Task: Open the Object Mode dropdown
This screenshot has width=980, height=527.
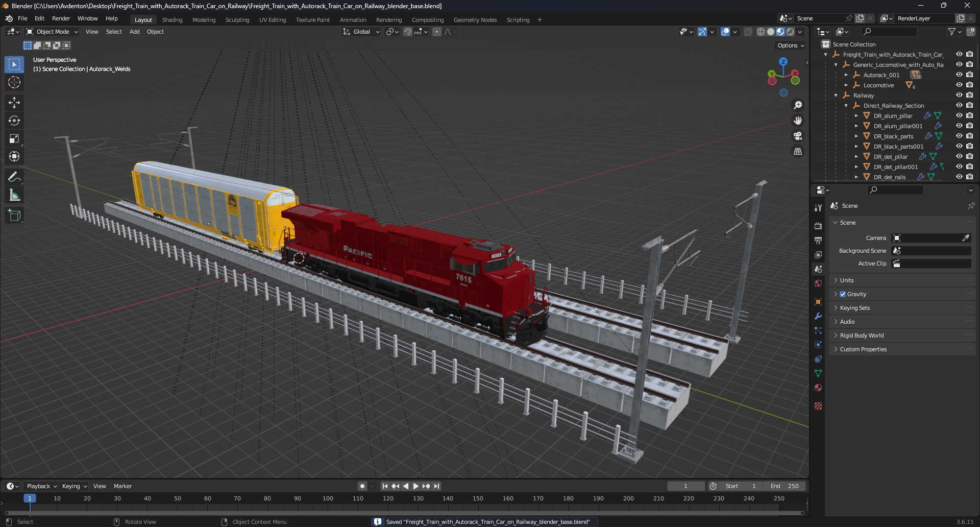Action: click(x=52, y=32)
